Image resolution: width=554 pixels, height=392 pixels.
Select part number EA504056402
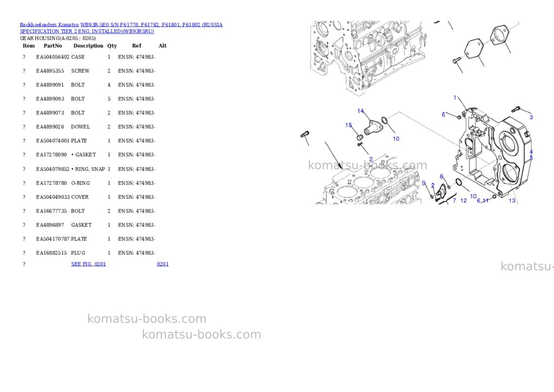52,57
